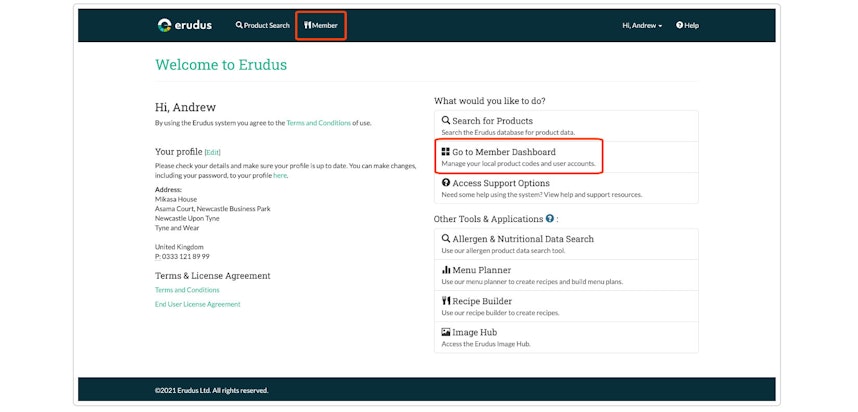Select Go to Member Dashboard option

click(566, 157)
